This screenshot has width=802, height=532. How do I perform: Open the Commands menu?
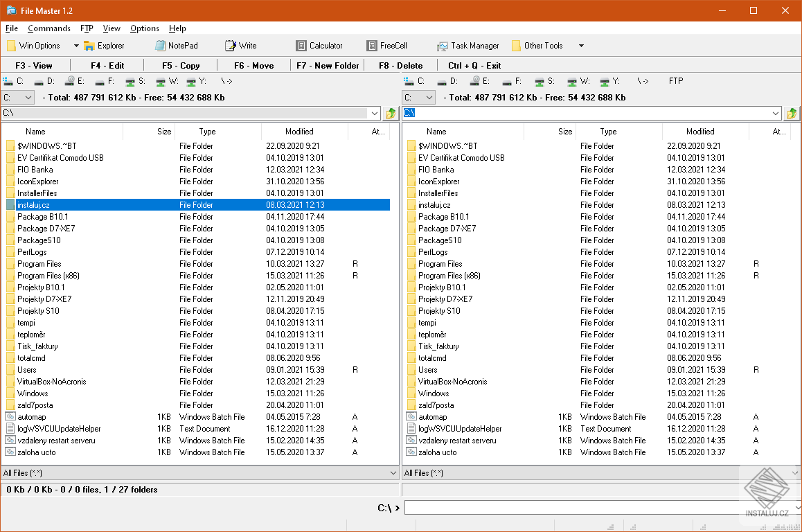(48, 28)
